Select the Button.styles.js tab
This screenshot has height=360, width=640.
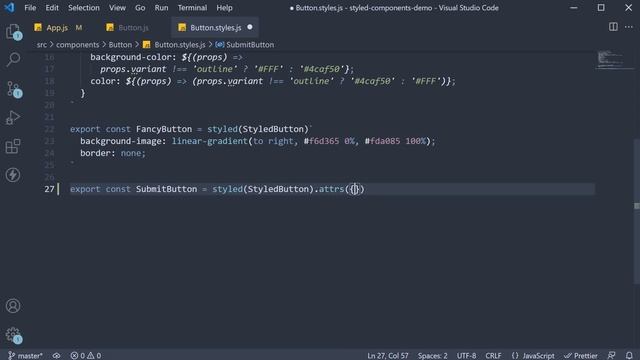click(x=215, y=28)
